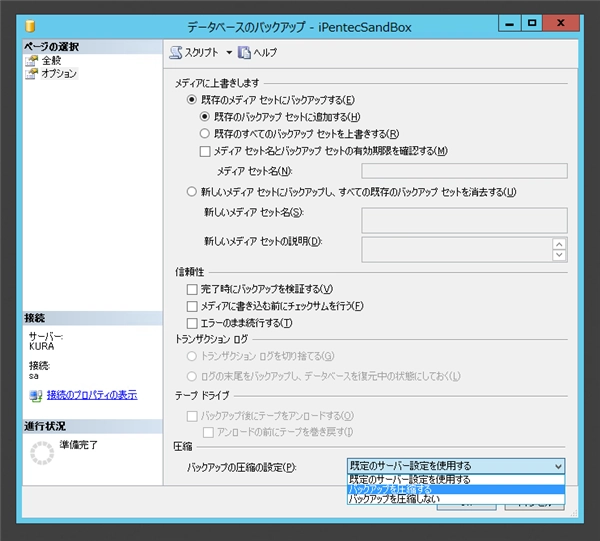
Task: Choose 既存のすべてのバックアップ セットを上書きする option
Action: pyautogui.click(x=205, y=134)
